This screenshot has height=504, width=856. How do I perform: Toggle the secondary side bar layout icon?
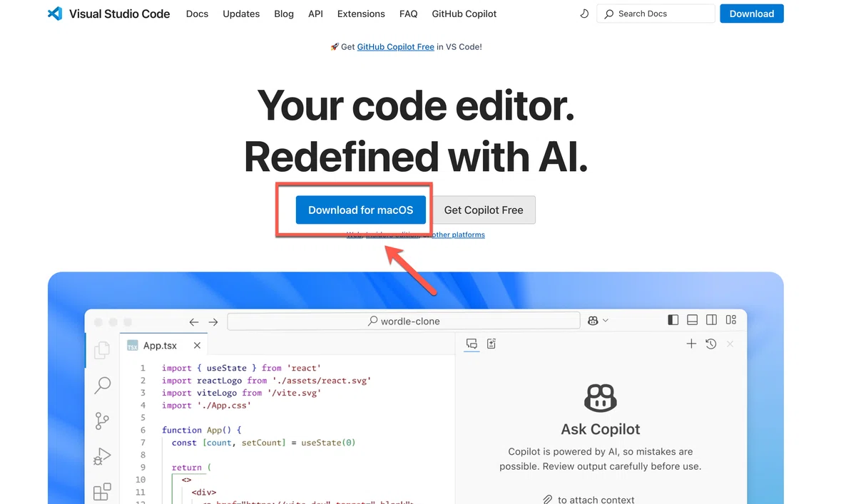pyautogui.click(x=712, y=320)
